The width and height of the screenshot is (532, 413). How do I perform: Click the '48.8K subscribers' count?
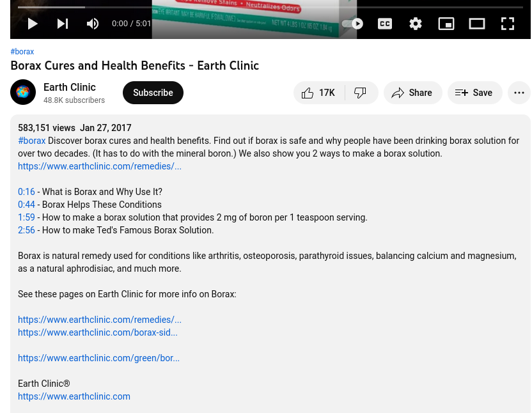click(74, 100)
